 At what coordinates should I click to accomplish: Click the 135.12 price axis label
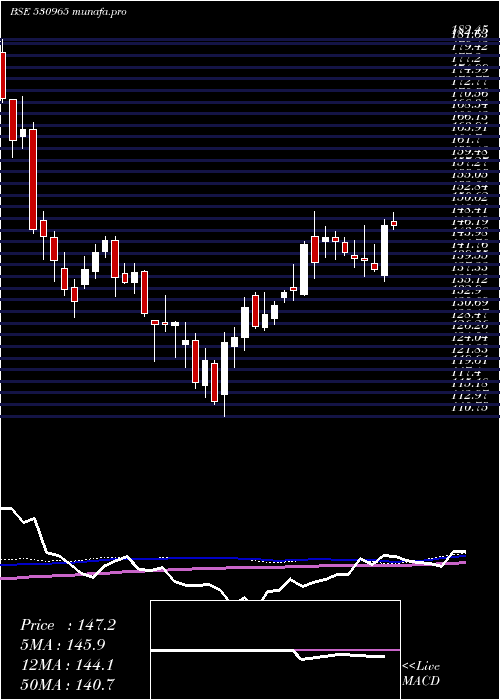(469, 279)
